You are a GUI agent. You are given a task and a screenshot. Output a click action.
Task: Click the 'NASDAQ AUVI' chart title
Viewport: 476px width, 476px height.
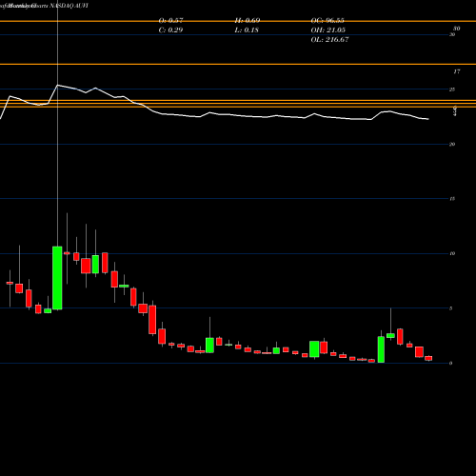[69, 6]
